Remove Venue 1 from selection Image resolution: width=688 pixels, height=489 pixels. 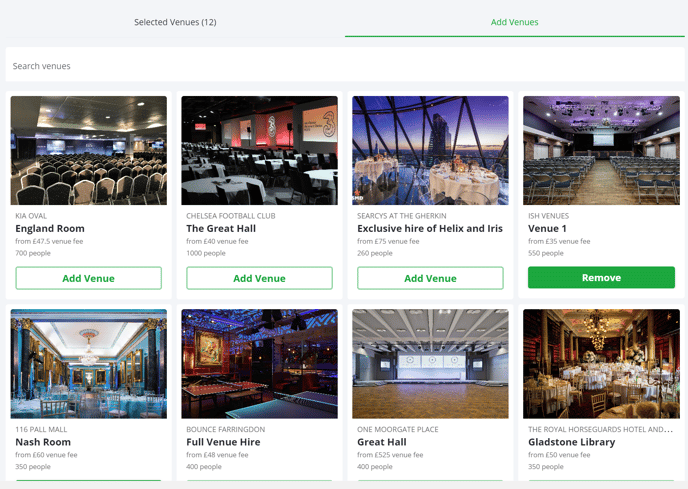(601, 277)
